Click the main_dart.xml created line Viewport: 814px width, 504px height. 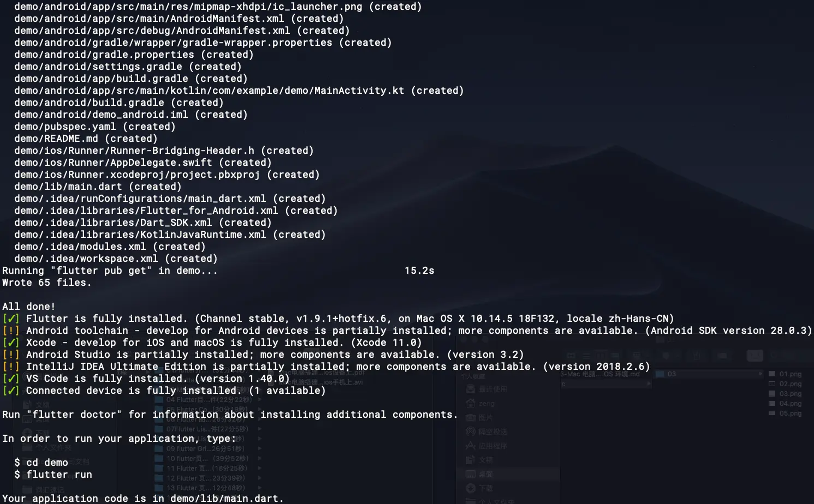[170, 199]
